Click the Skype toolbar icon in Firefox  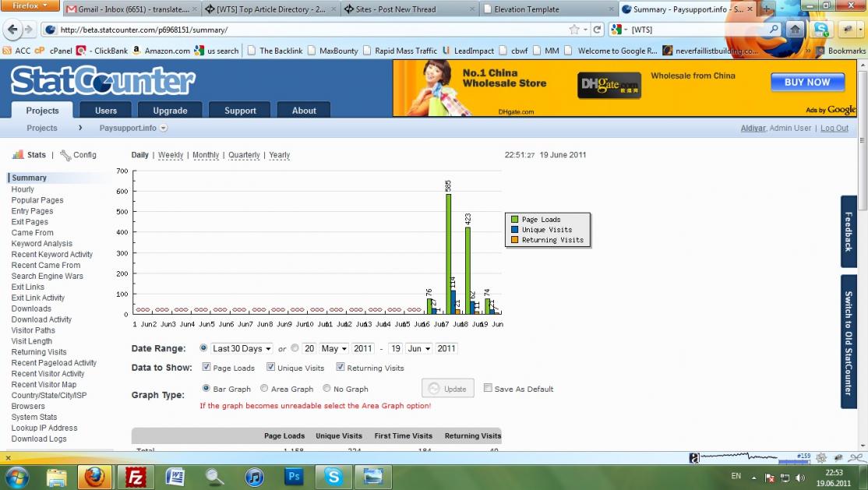click(x=821, y=30)
